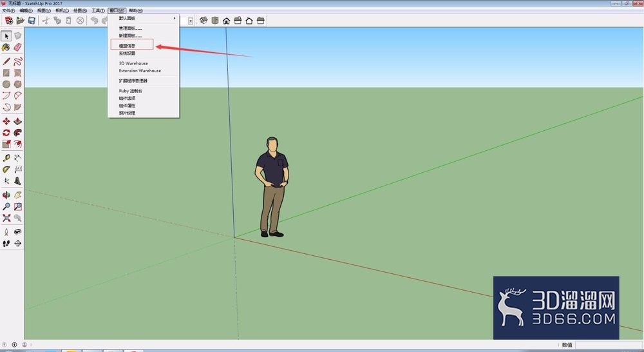Click the Zoom Extents tool
Viewport: 644px width, 352px height.
[x=6, y=218]
